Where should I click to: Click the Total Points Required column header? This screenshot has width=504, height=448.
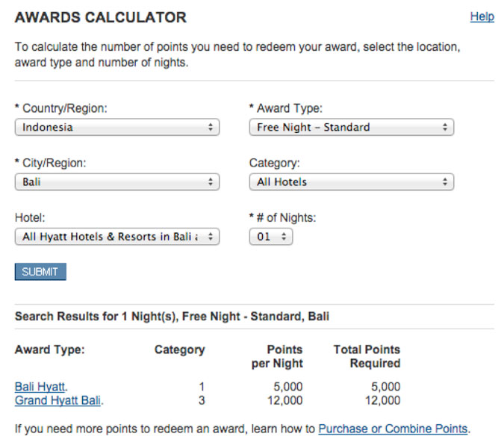click(367, 356)
